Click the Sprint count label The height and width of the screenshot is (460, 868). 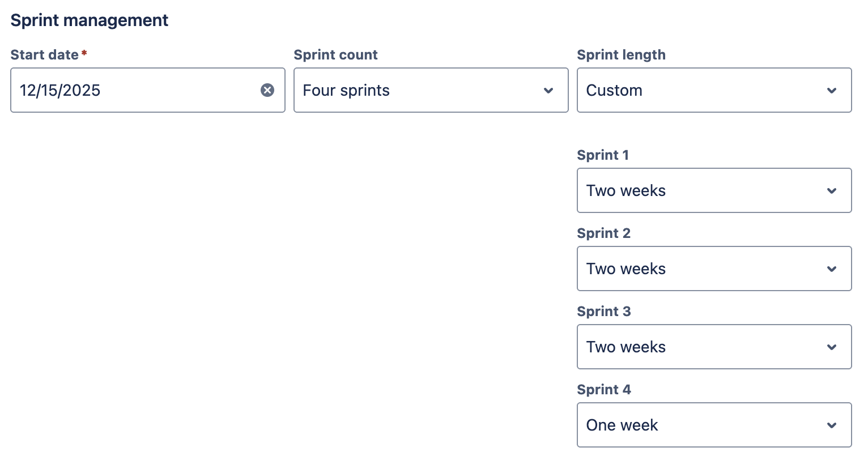click(x=335, y=55)
